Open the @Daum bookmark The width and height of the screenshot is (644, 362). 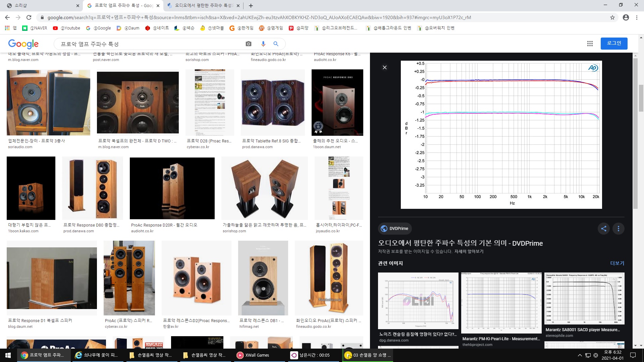pos(128,28)
